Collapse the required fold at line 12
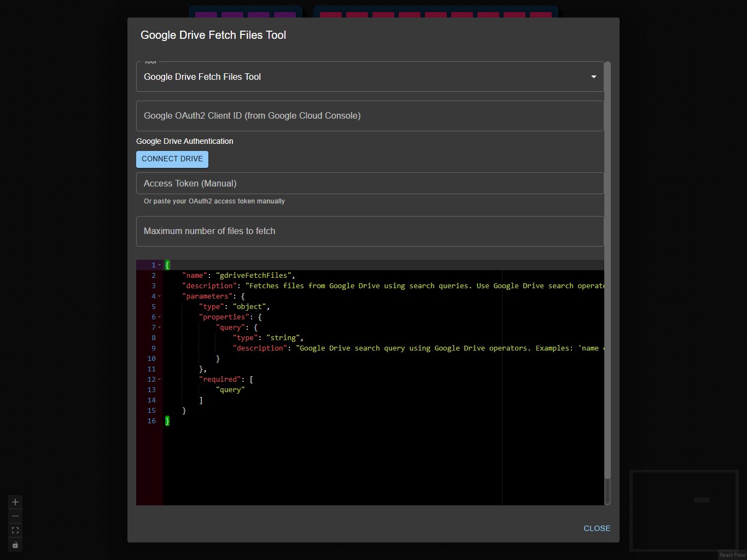 click(160, 380)
